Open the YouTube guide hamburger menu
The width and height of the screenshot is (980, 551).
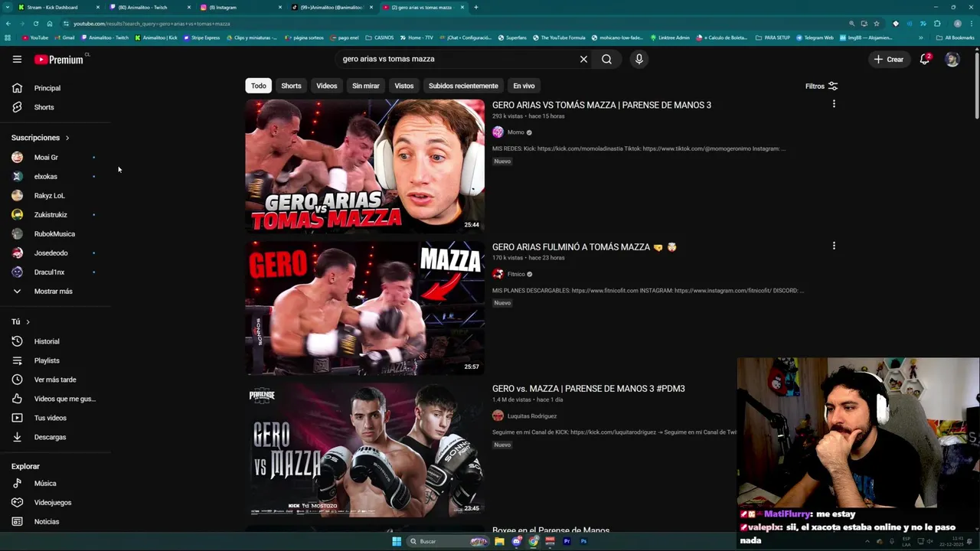(x=17, y=59)
